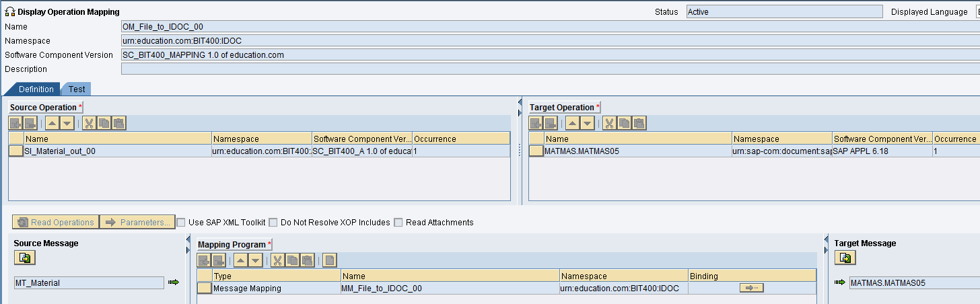The image size is (980, 304).
Task: Click the Description input field
Action: pos(550,69)
